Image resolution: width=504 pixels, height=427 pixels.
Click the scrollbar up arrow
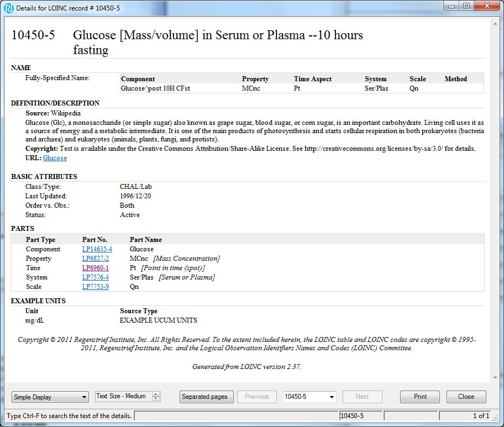pos(495,23)
